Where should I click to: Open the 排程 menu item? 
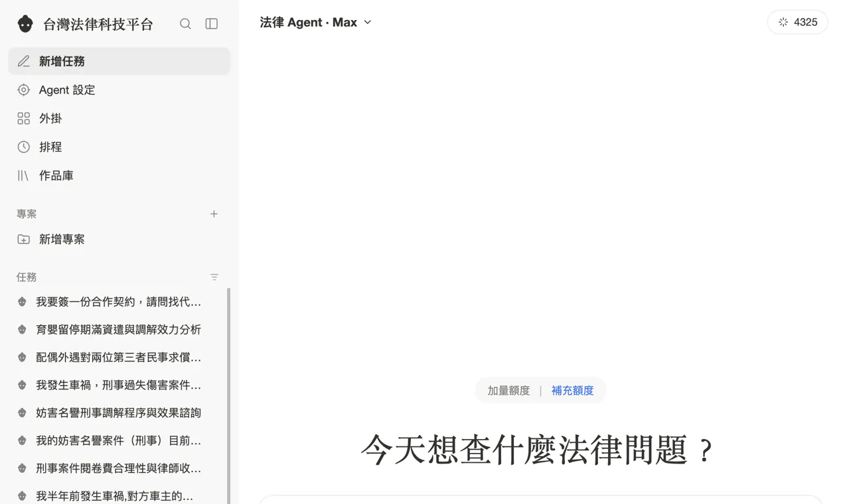click(x=119, y=147)
